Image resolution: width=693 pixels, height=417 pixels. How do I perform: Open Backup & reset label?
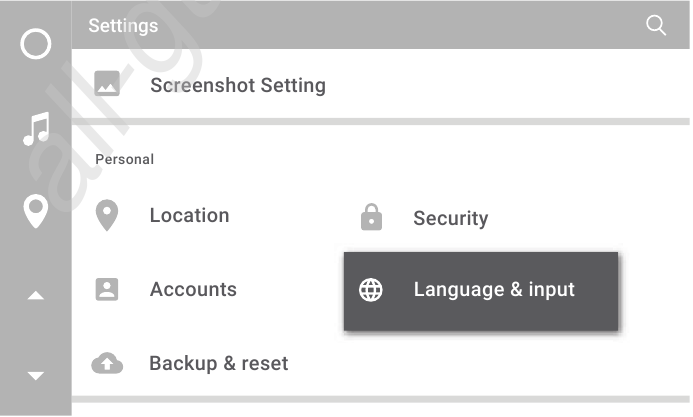point(219,364)
